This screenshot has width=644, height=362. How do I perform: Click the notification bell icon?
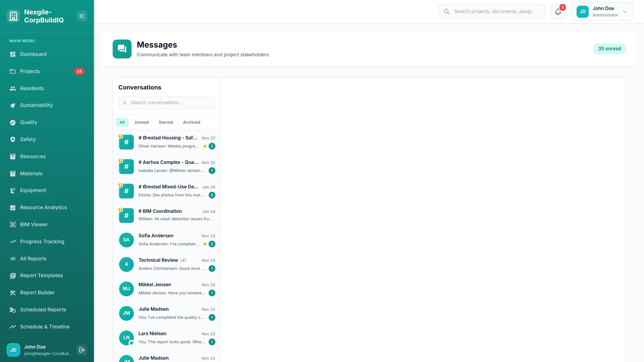[x=558, y=12]
